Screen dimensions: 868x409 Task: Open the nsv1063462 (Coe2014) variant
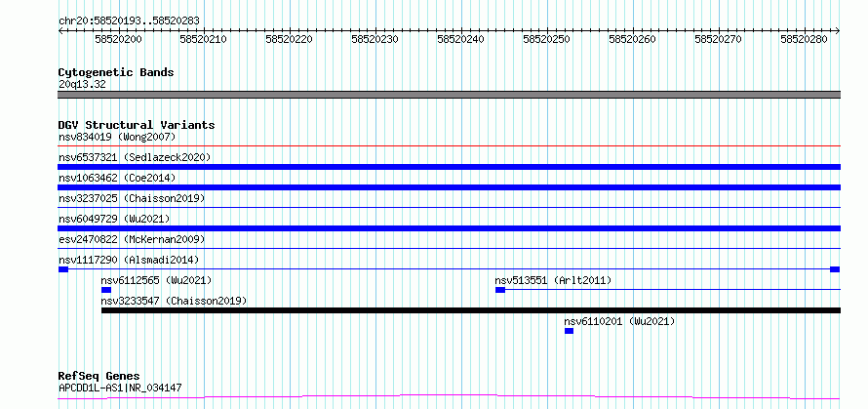117,178
